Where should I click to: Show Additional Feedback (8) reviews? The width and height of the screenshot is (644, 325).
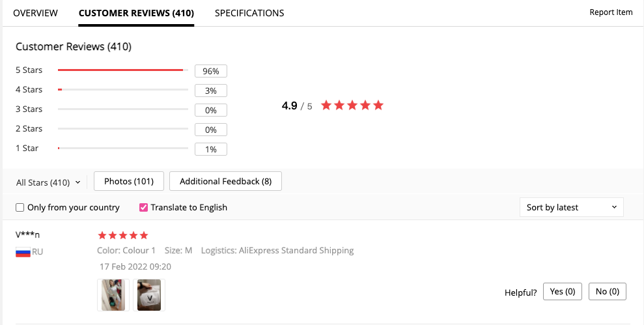click(x=225, y=181)
